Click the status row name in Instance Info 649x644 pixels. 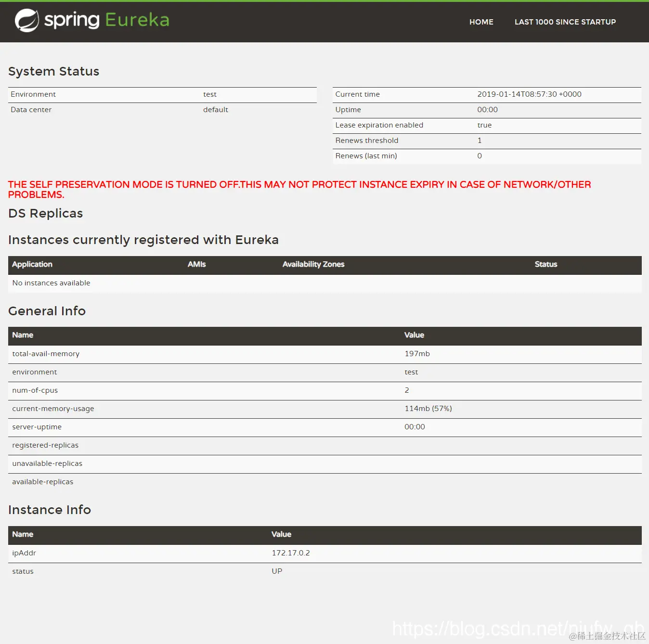click(x=23, y=571)
